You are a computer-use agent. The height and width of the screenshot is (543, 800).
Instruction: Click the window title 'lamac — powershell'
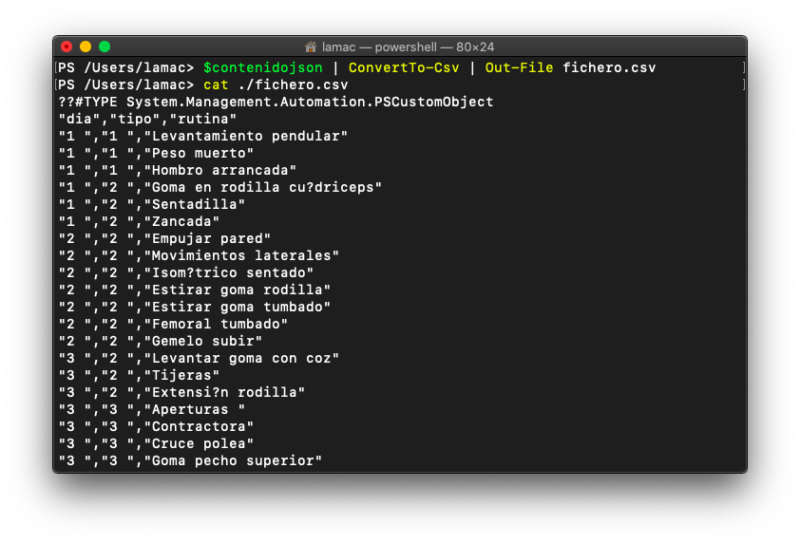[x=380, y=47]
